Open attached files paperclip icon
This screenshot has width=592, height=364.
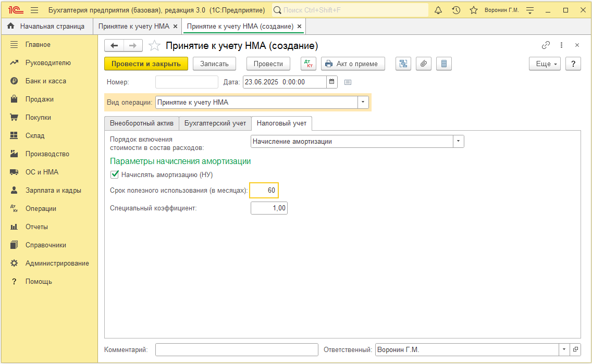pos(424,64)
